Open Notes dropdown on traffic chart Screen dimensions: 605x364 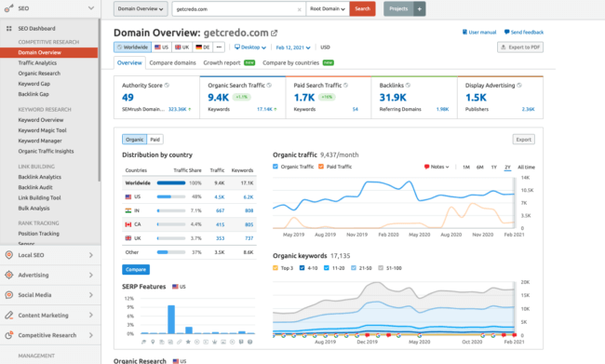437,167
